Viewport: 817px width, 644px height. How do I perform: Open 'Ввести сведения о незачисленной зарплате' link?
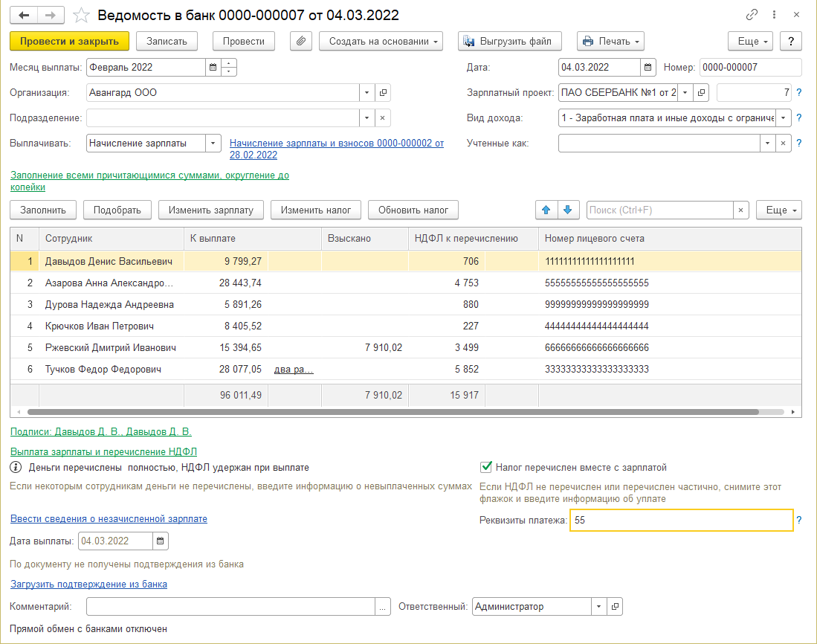[109, 519]
